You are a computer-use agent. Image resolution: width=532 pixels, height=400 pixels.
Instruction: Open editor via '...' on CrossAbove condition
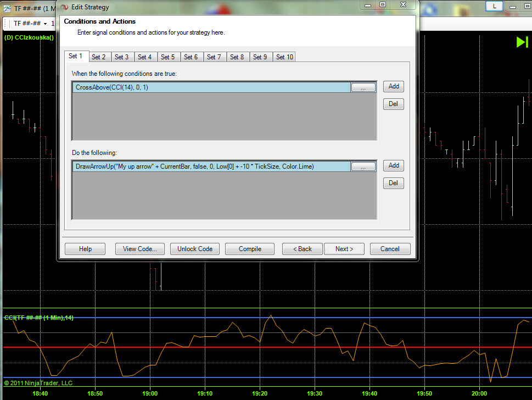(363, 87)
